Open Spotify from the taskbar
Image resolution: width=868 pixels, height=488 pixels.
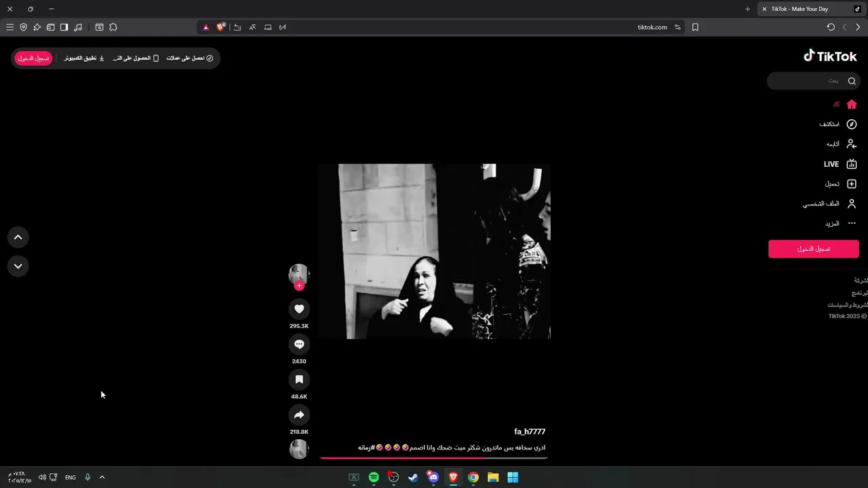374,477
